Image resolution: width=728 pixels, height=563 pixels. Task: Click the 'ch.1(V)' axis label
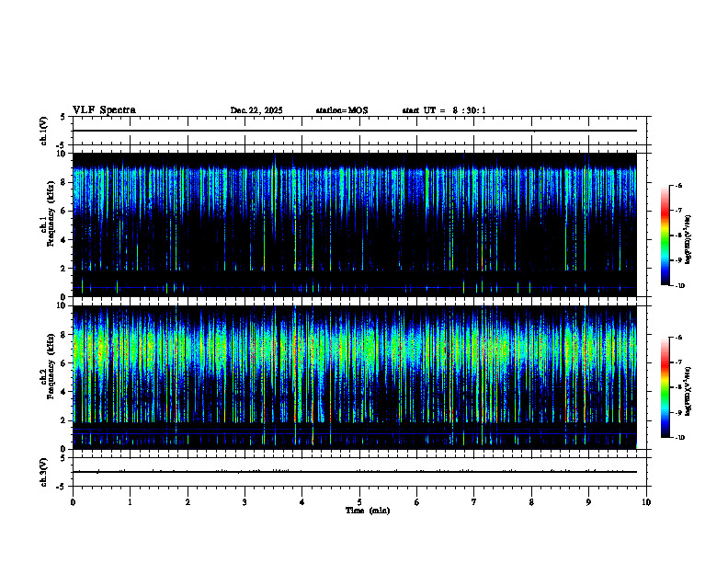(x=43, y=131)
